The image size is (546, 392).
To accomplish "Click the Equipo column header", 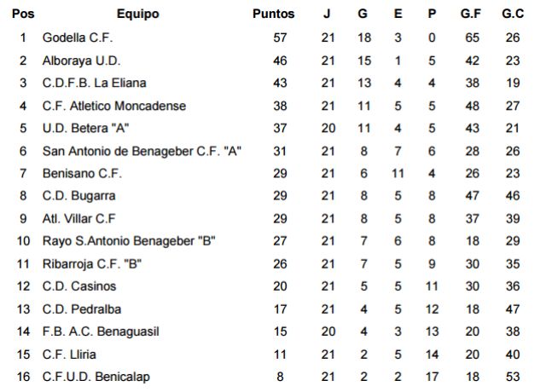I will click(x=138, y=14).
